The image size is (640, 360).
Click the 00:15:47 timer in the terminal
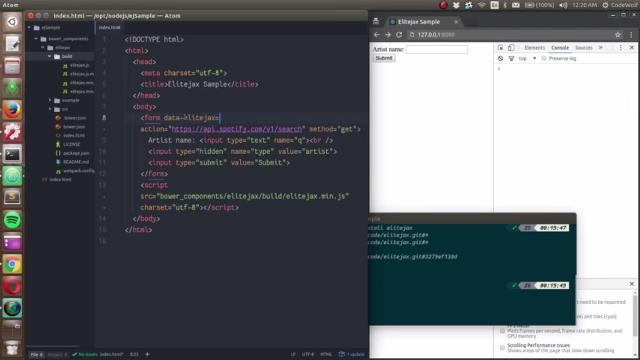click(553, 228)
